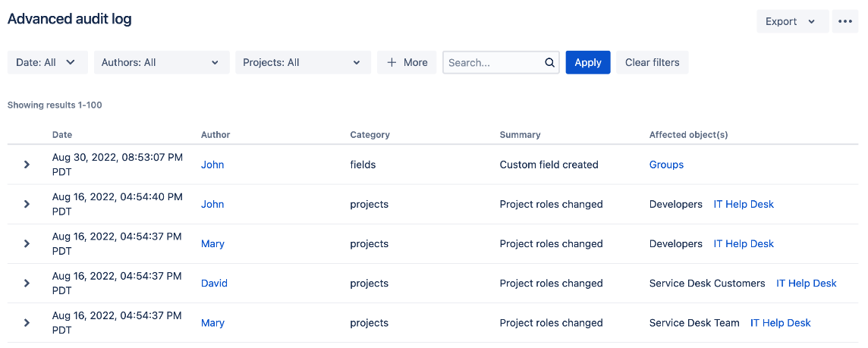Open the three-dot more actions menu
868x348 pixels.
[844, 21]
